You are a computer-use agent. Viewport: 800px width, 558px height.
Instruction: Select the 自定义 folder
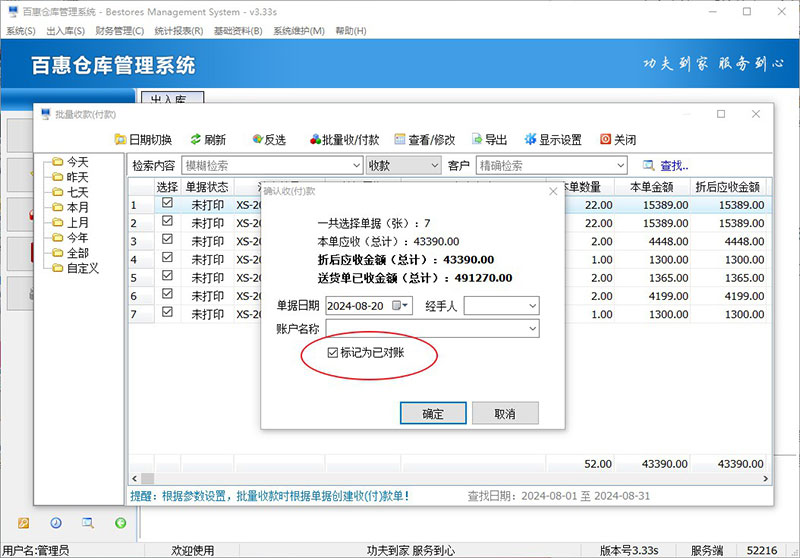click(x=76, y=268)
